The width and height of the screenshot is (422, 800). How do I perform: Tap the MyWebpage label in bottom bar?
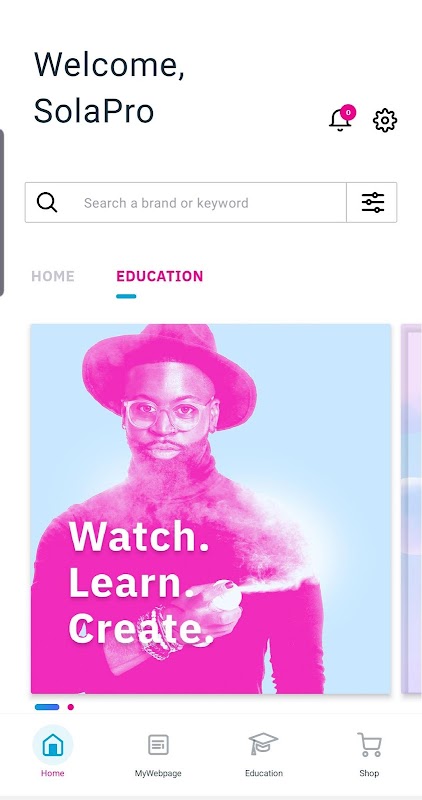pos(158,773)
